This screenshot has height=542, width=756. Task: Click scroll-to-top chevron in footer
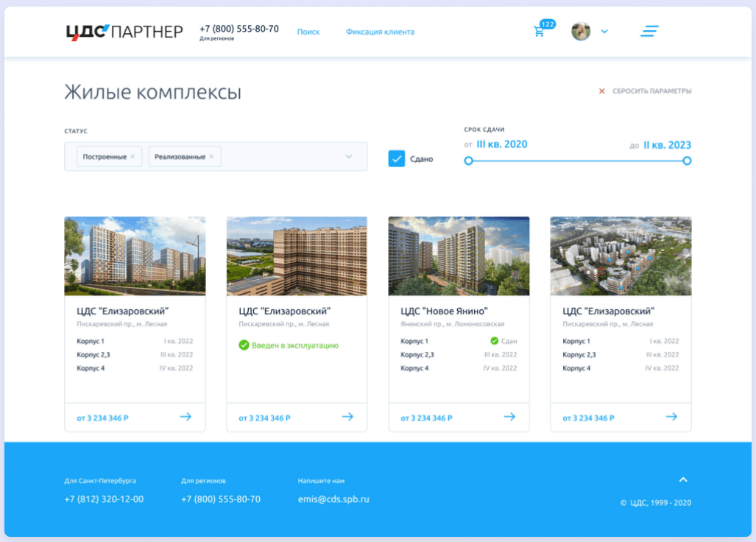pyautogui.click(x=683, y=480)
